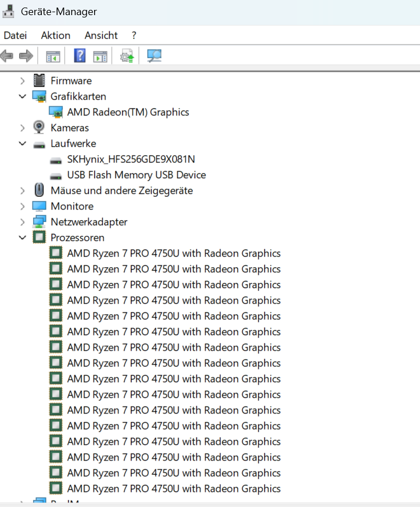Collapse the Laufwerke category
420x507 pixels.
pos(22,143)
